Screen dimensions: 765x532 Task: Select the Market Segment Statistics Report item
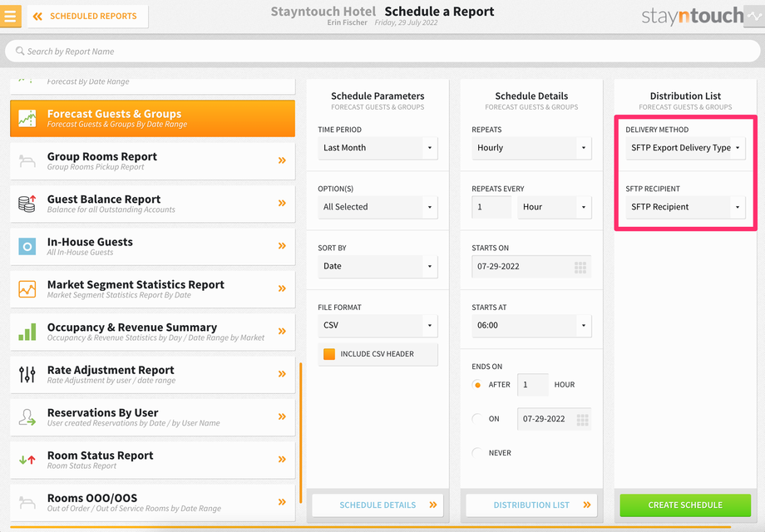tap(152, 288)
